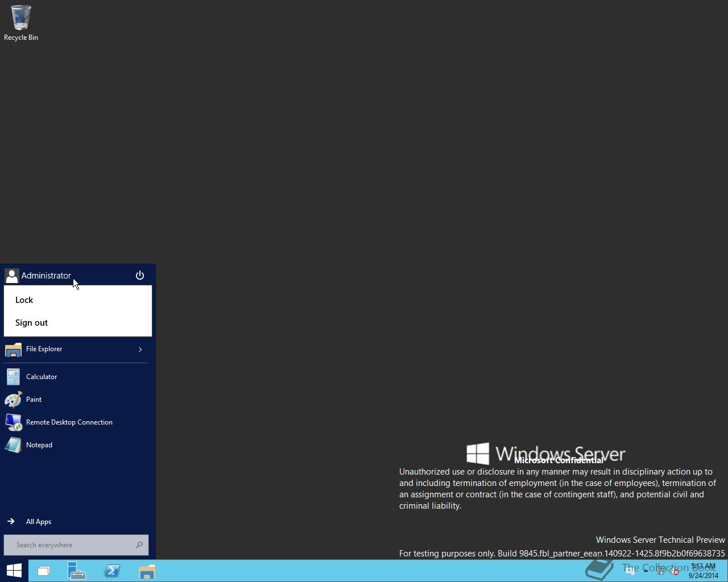The width and height of the screenshot is (728, 582).
Task: Open Task View on the taskbar
Action: point(44,571)
